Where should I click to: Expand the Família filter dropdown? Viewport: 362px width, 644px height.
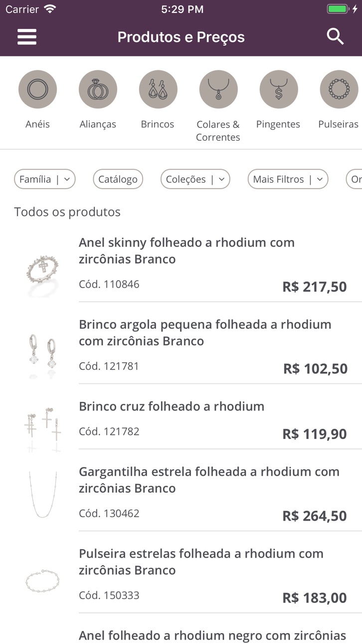45,179
